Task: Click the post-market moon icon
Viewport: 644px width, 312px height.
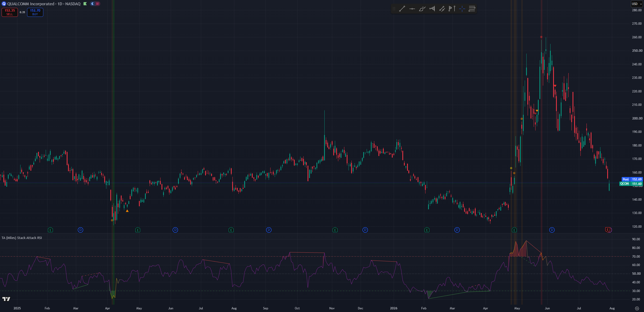Action: point(92,4)
